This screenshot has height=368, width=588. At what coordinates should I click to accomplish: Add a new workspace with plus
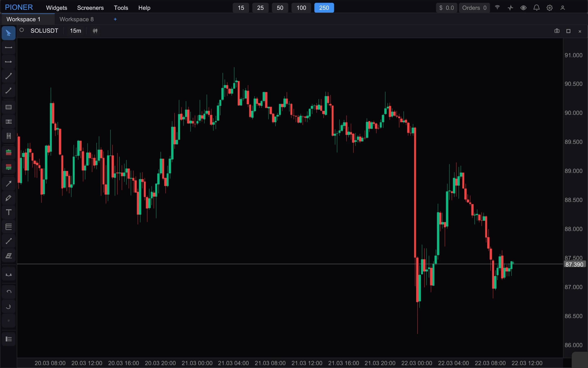115,19
